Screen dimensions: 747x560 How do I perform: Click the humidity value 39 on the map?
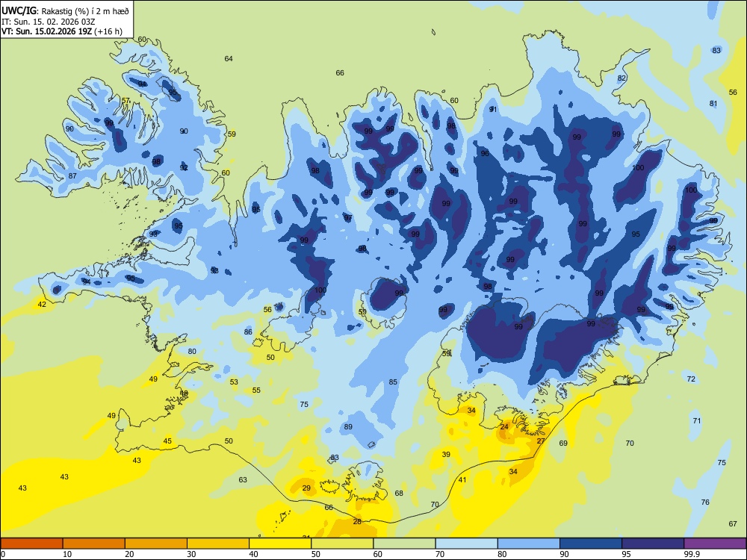[446, 454]
